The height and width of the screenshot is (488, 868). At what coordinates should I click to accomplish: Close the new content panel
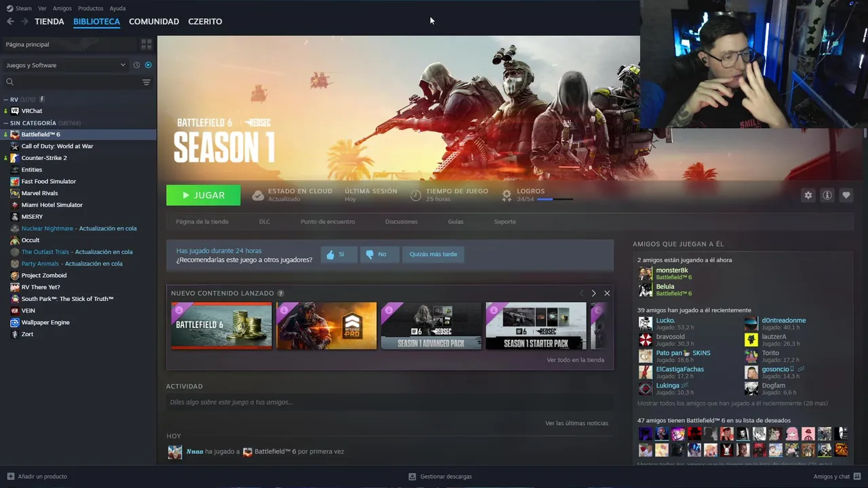[607, 293]
